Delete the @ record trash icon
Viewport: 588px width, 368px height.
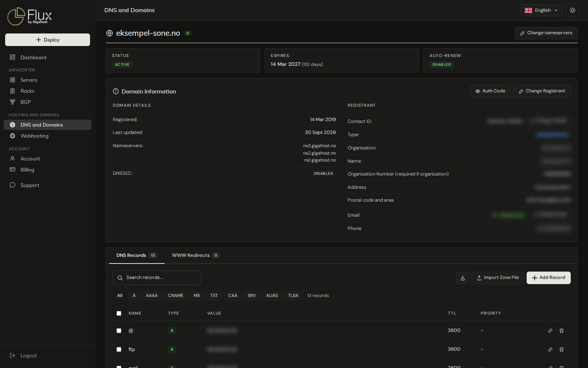pyautogui.click(x=562, y=330)
